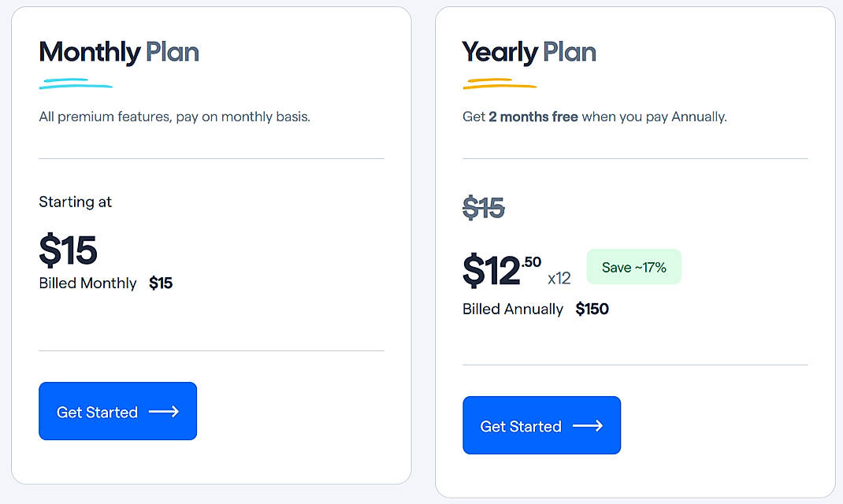
Task: Select the Yearly Plan heading
Action: point(529,52)
